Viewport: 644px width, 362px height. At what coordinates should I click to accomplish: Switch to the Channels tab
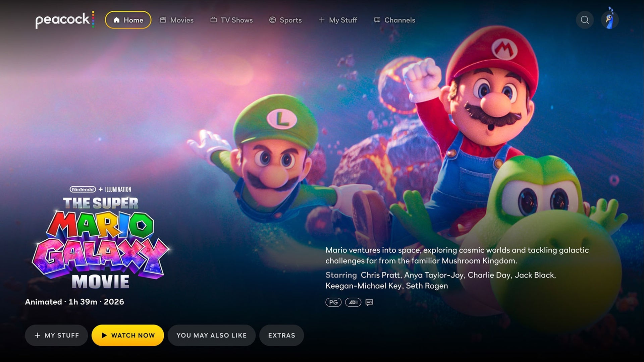[x=394, y=20]
